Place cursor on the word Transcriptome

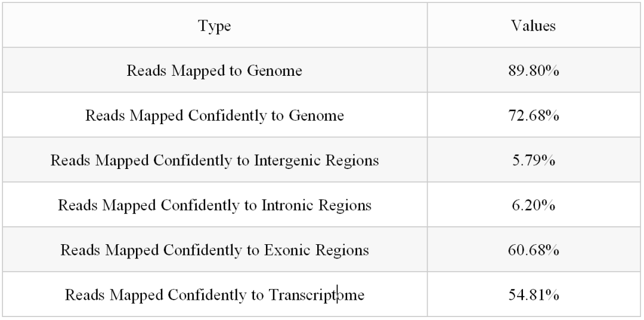pyautogui.click(x=316, y=294)
